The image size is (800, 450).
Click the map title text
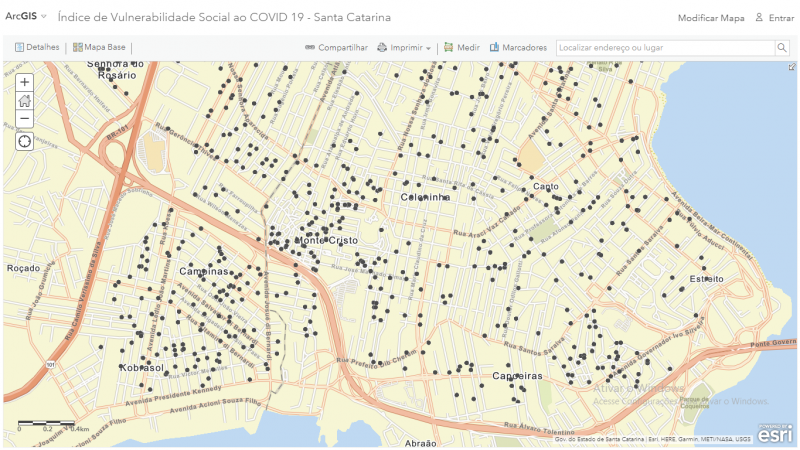pyautogui.click(x=224, y=17)
